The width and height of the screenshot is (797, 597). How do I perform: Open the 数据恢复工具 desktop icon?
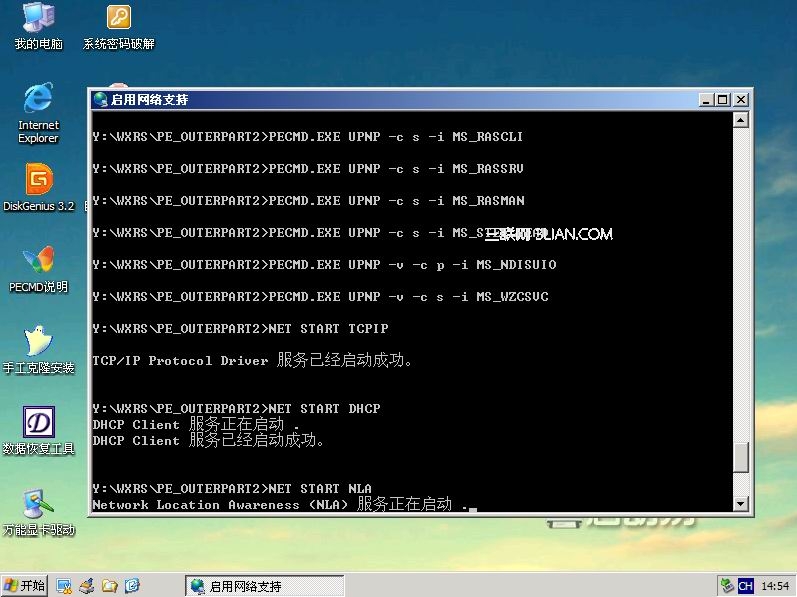click(x=39, y=430)
